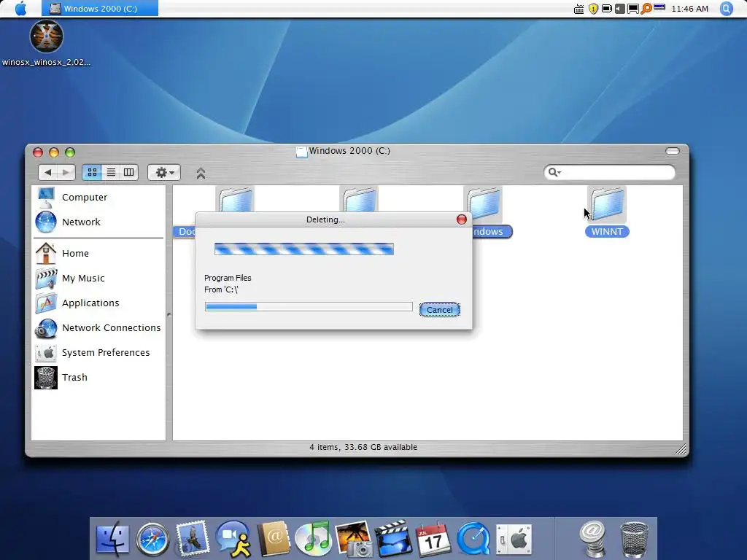Click the double-chevron up toolbar button

pos(201,173)
